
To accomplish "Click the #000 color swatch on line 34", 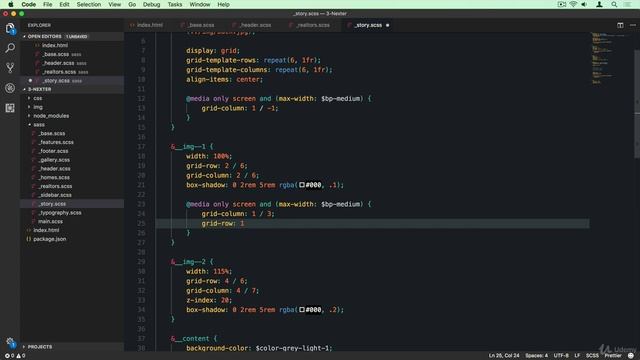I will [302, 310].
